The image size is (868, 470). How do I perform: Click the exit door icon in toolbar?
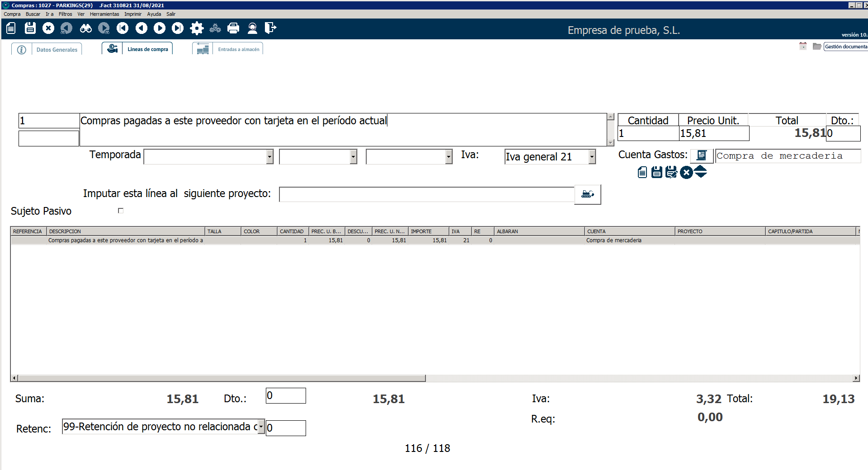[270, 28]
